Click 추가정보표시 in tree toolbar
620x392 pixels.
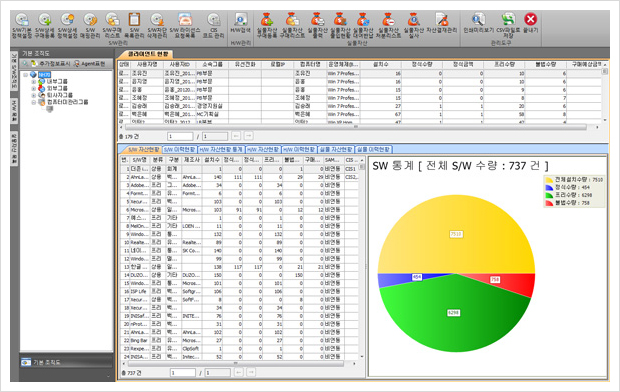(51, 64)
